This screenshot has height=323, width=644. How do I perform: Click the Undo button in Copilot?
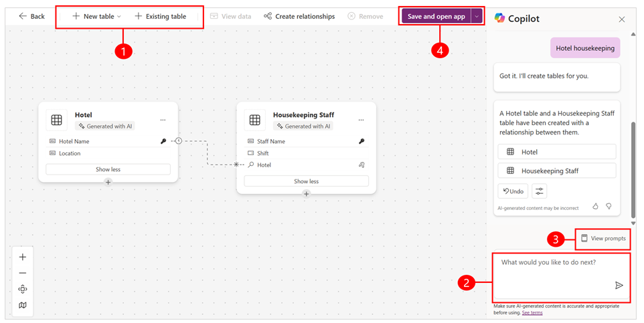click(x=513, y=191)
